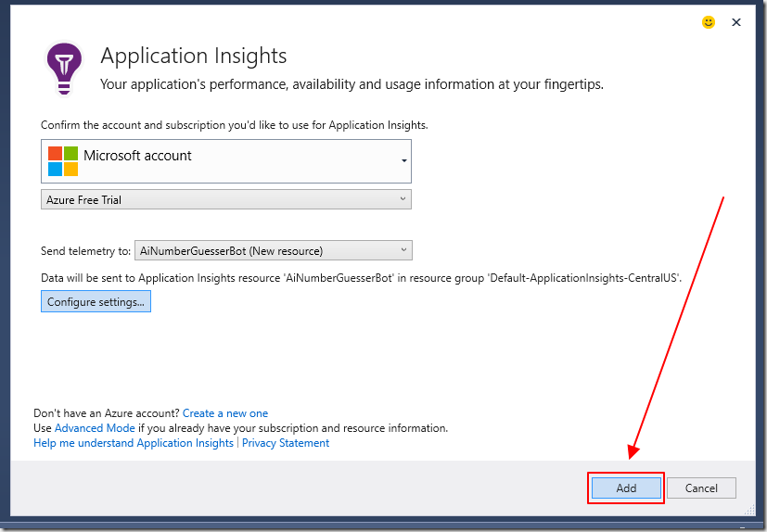The width and height of the screenshot is (767, 532).
Task: Open the Advanced Mode link
Action: pyautogui.click(x=95, y=428)
